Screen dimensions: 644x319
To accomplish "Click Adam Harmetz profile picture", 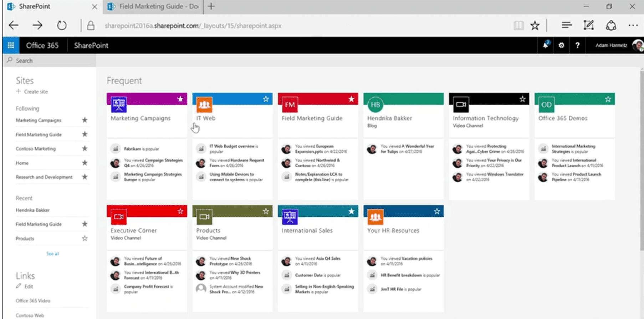I will pos(638,45).
